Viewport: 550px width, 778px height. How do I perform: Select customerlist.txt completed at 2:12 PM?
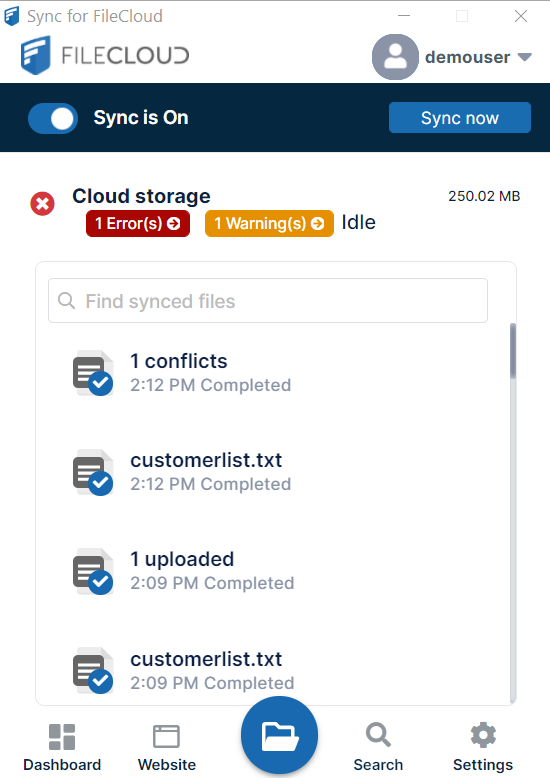(x=273, y=471)
